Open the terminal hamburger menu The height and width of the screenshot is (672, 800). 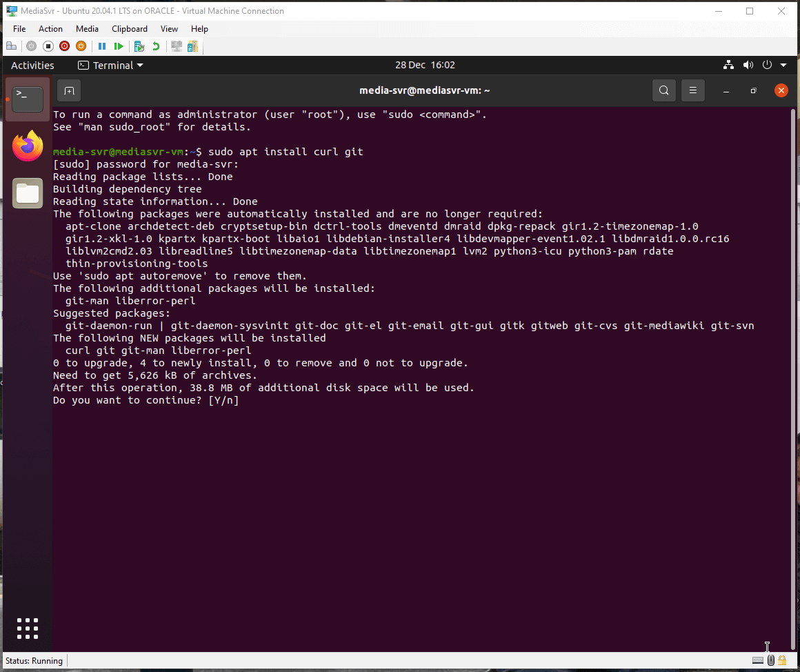[x=693, y=90]
